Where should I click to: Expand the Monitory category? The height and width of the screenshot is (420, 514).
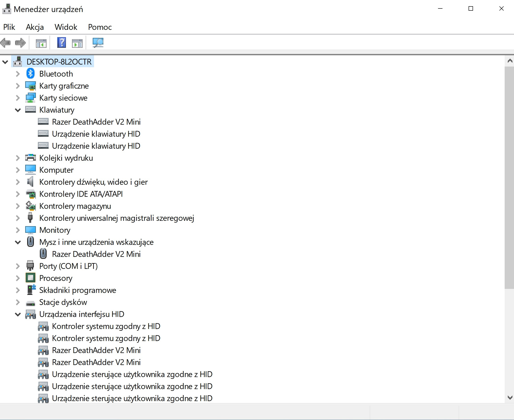point(18,230)
